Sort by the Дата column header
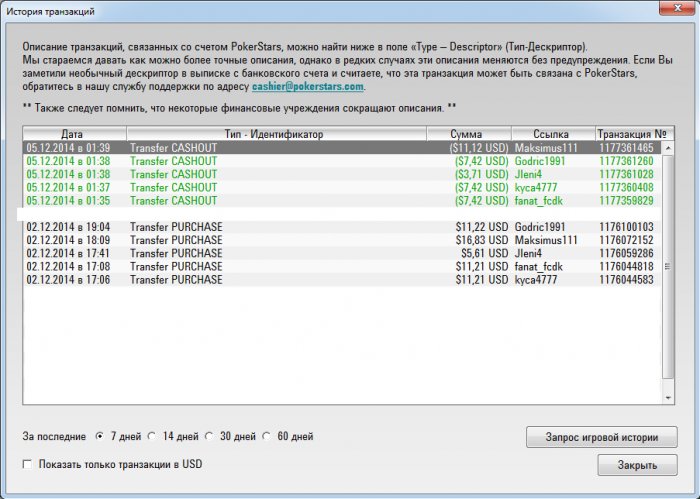The height and width of the screenshot is (499, 700). [x=72, y=134]
